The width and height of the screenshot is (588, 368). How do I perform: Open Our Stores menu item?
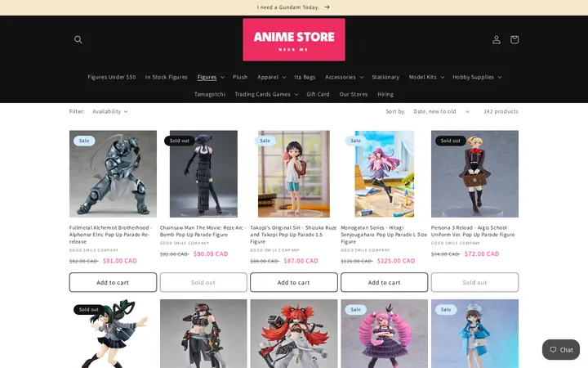point(354,94)
